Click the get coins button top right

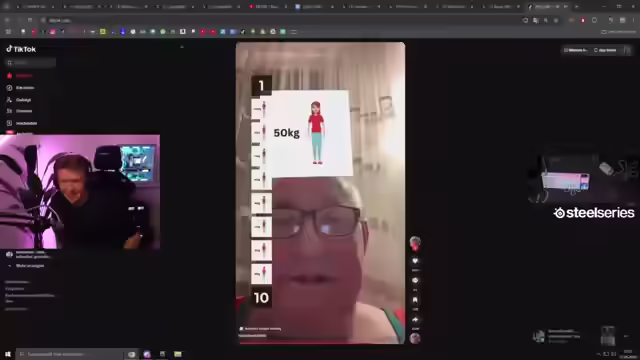tap(576, 50)
